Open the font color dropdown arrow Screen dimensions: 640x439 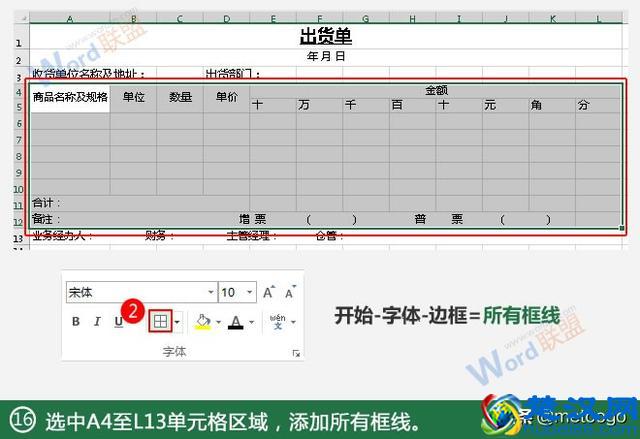click(x=251, y=322)
